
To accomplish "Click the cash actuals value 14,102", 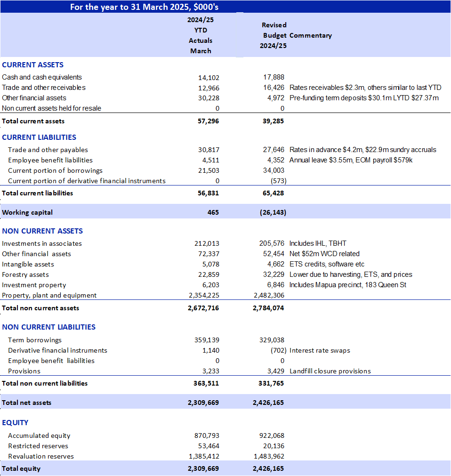I will 209,78.
